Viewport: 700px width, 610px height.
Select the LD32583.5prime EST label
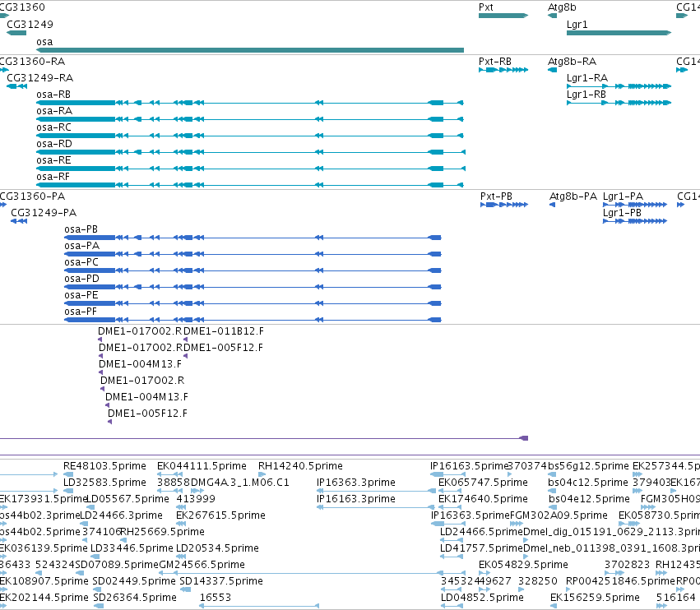[104, 483]
